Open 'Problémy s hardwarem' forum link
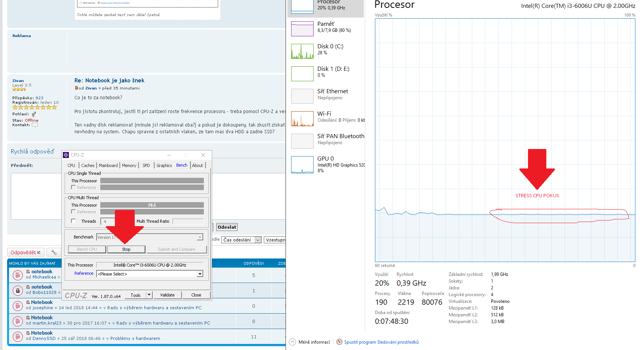Viewport: 644px width, 350px height. click(135, 338)
